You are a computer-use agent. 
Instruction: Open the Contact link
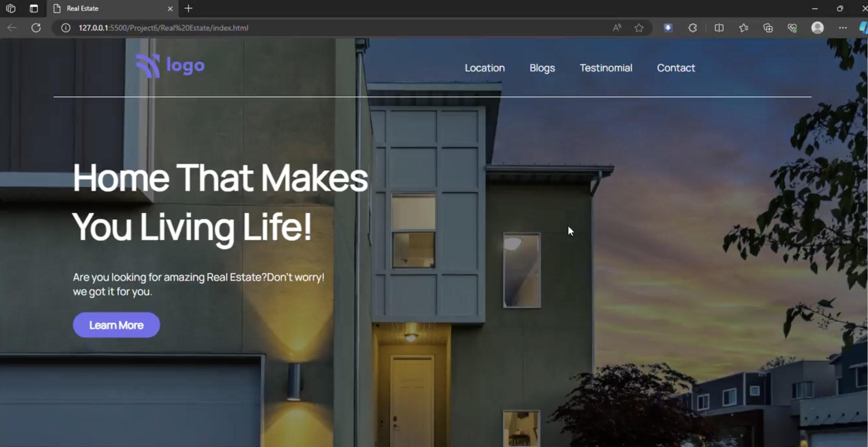click(676, 68)
